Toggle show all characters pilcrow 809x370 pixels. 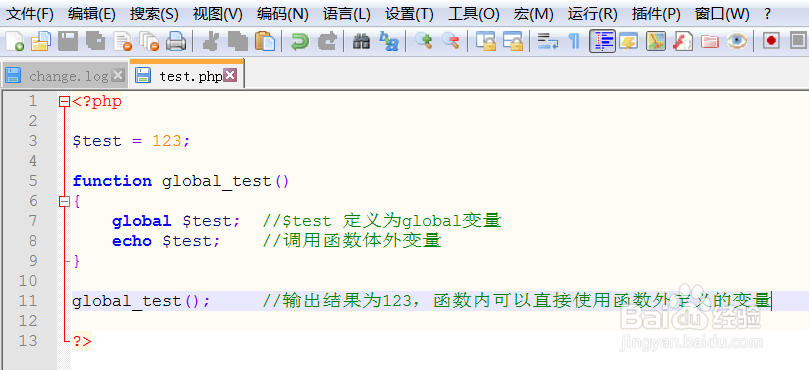coord(574,41)
